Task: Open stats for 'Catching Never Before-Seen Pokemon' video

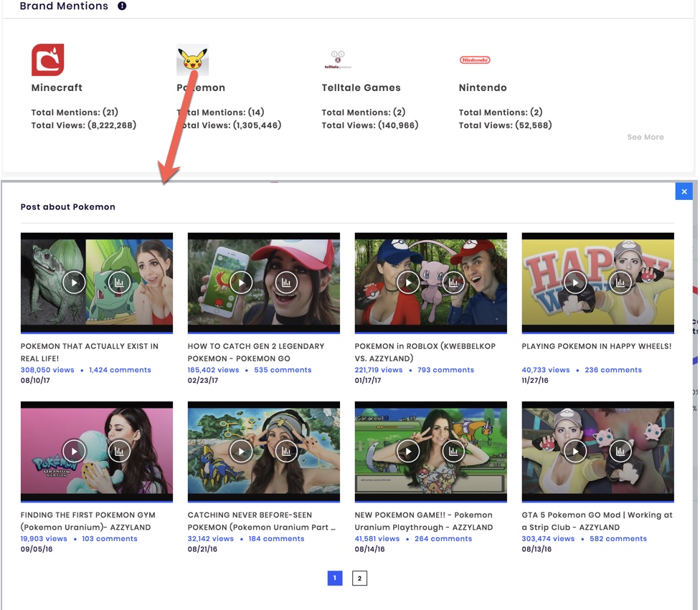Action: point(286,451)
